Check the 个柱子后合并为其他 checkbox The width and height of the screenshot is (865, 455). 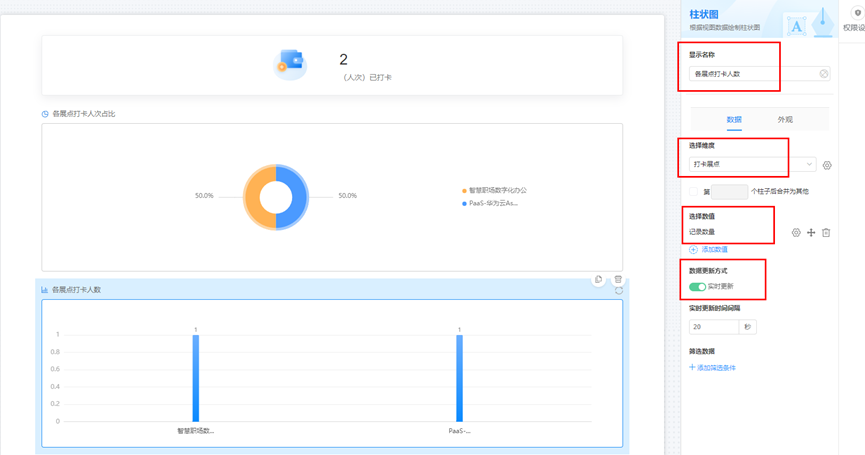click(693, 191)
